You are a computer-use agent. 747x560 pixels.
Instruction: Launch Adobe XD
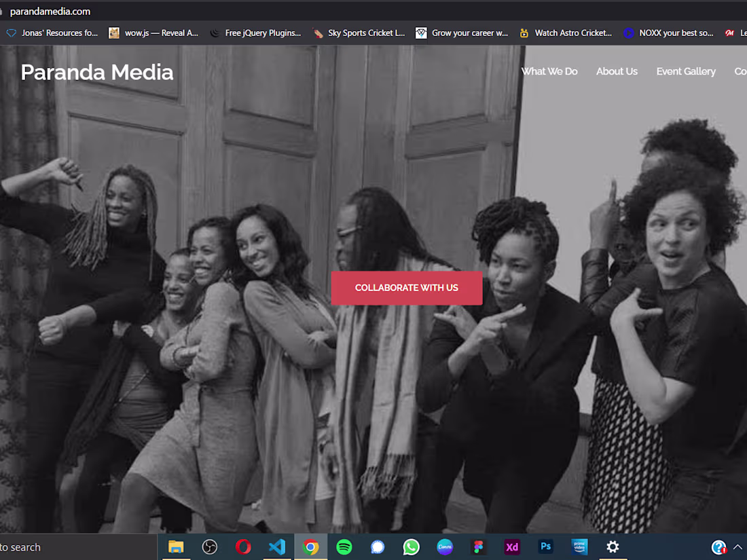pyautogui.click(x=511, y=546)
